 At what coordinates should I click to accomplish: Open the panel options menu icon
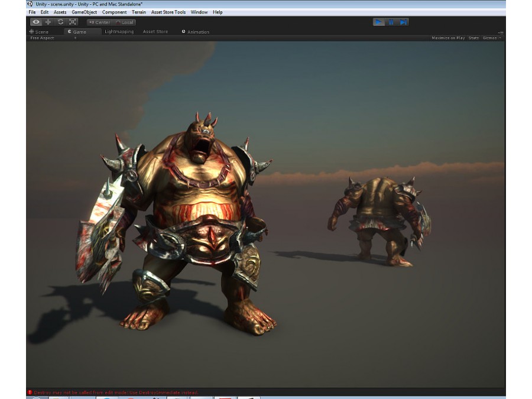(501, 33)
